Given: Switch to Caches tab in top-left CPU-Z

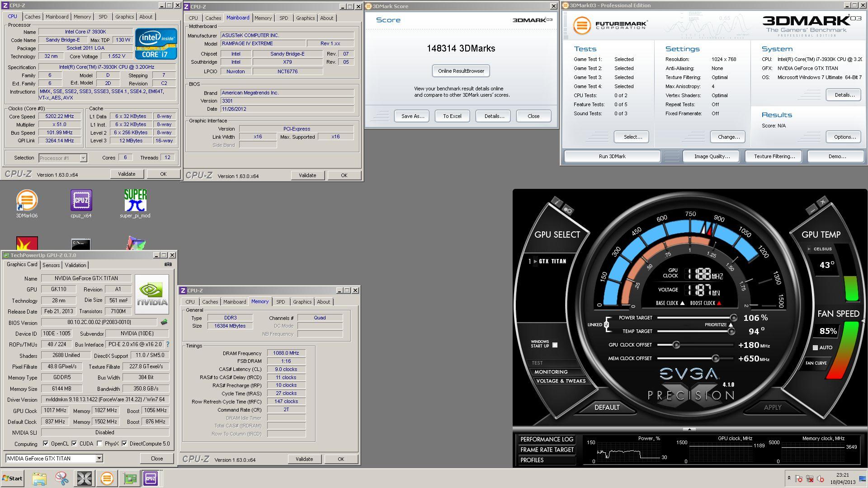Looking at the screenshot, I should (x=32, y=17).
